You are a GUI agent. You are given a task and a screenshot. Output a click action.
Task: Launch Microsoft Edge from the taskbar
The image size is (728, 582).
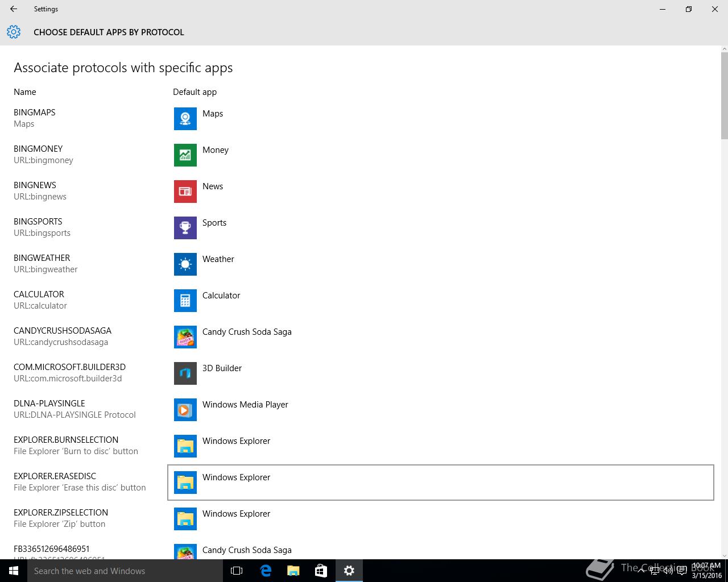[x=265, y=571]
